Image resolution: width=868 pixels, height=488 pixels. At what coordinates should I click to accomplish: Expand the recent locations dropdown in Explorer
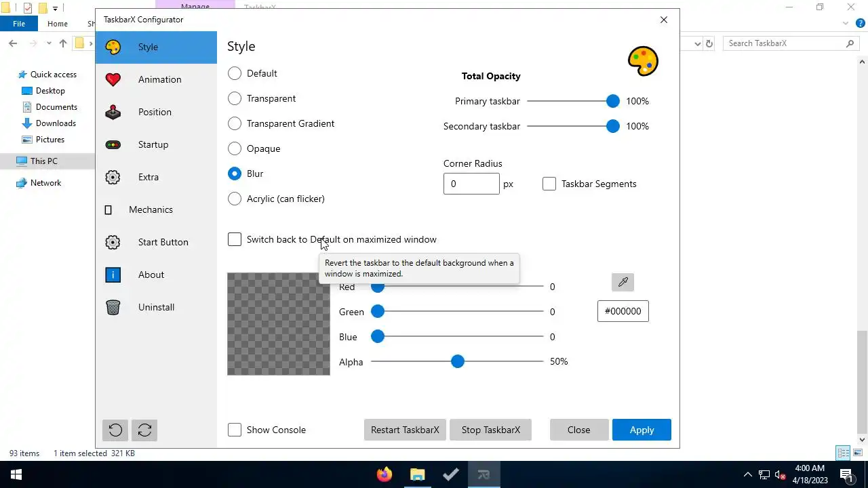(49, 43)
